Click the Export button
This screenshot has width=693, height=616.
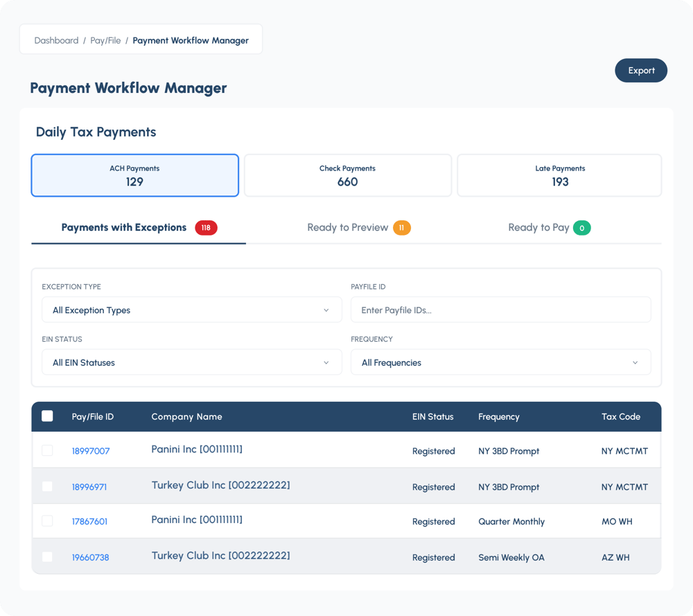tap(640, 70)
